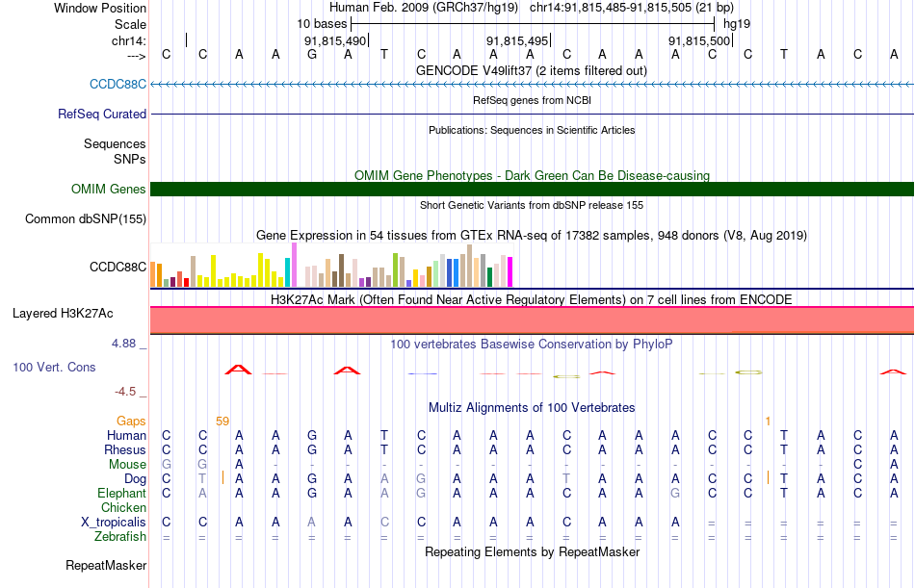Image resolution: width=915 pixels, height=588 pixels.
Task: Click the tall violet bar in the GTEx chart
Action: point(294,265)
